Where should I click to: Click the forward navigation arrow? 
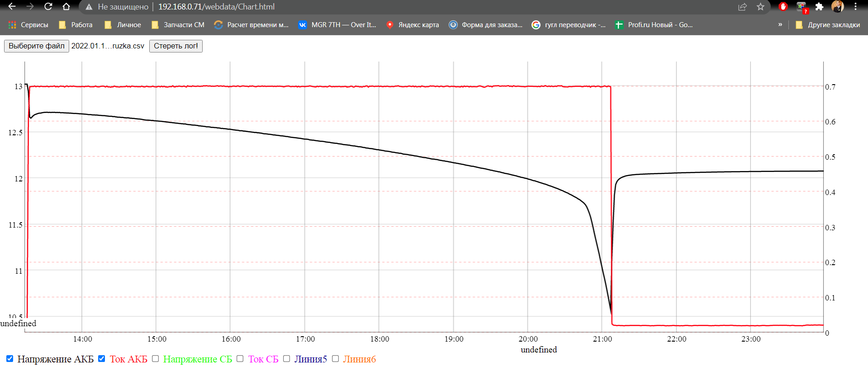30,6
